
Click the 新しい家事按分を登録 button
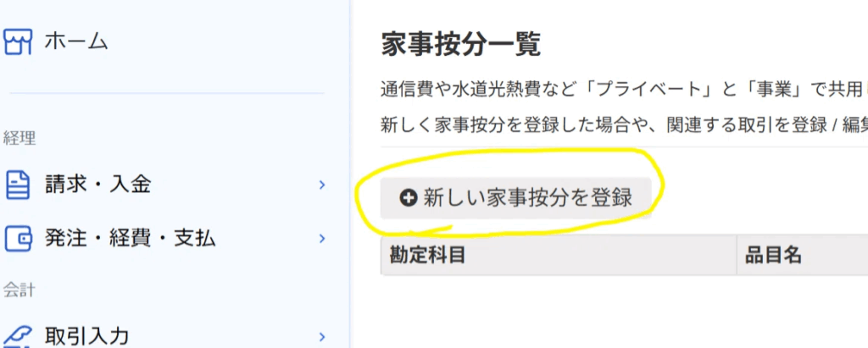pyautogui.click(x=516, y=198)
